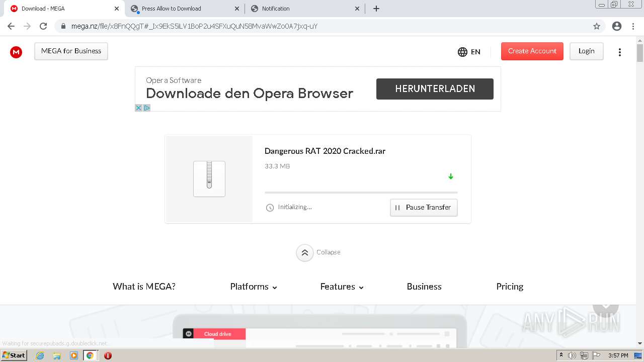Click the Downloade den Opera Browser text
This screenshot has height=362, width=644.
pos(250,94)
